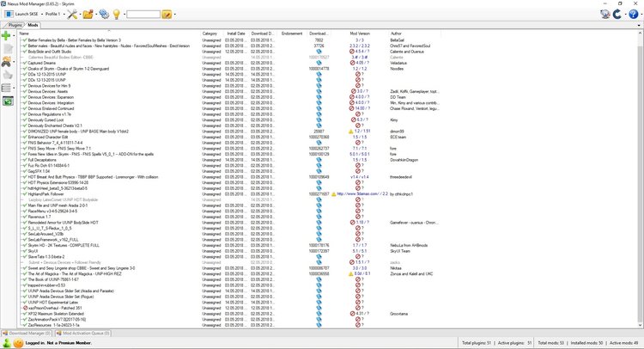Toggle red disabled mark on xazPrisonOverhaul row
This screenshot has height=349, width=644.
tap(25, 308)
